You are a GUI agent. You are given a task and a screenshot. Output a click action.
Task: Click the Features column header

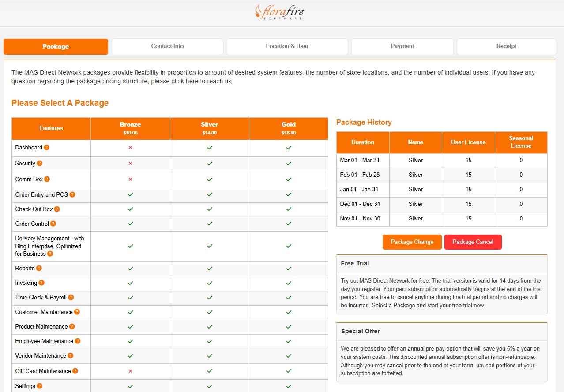51,128
